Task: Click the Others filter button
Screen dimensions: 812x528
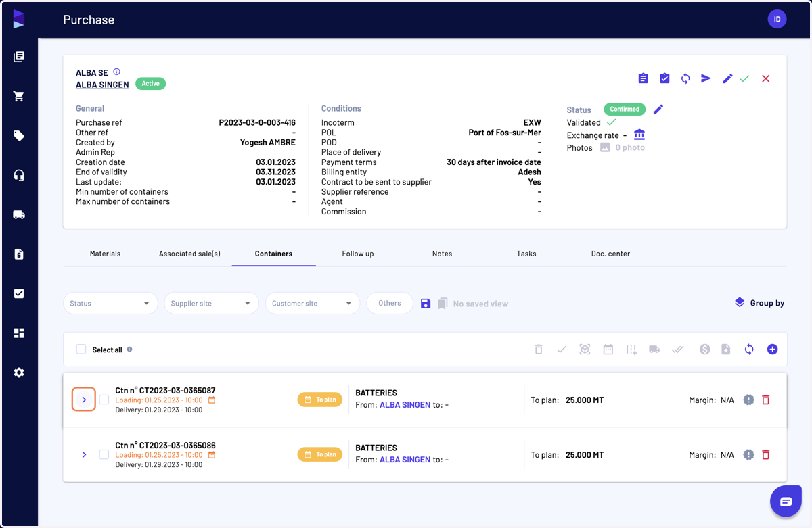Action: point(390,304)
